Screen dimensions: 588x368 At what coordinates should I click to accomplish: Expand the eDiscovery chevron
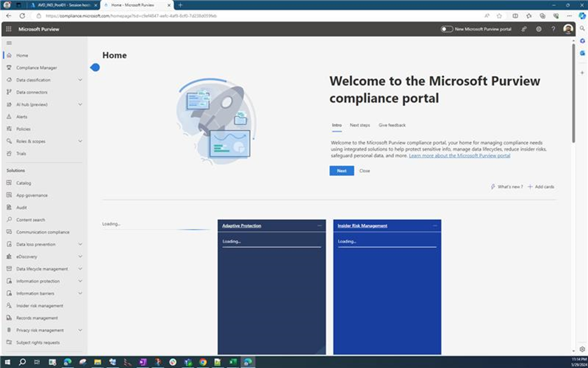[x=80, y=256]
